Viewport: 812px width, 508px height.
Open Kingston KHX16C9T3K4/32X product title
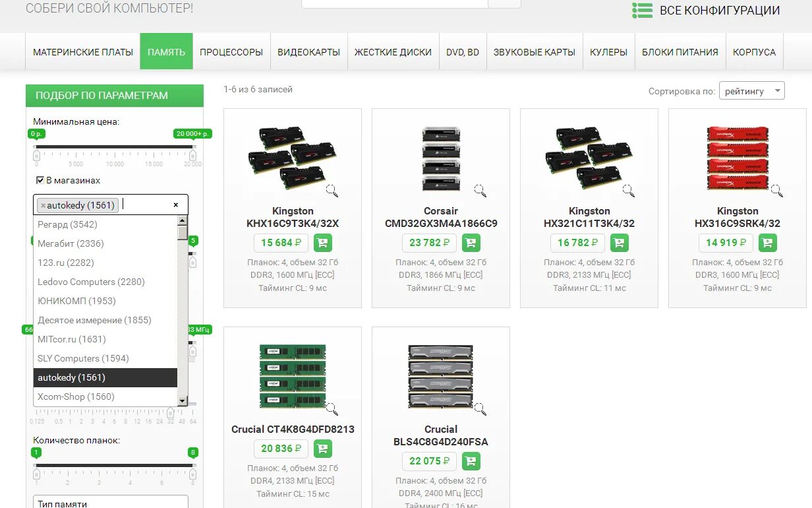tap(293, 217)
